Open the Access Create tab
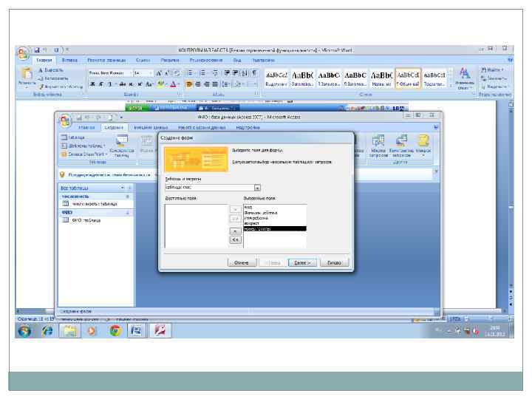This screenshot has width=532, height=399. click(x=114, y=128)
